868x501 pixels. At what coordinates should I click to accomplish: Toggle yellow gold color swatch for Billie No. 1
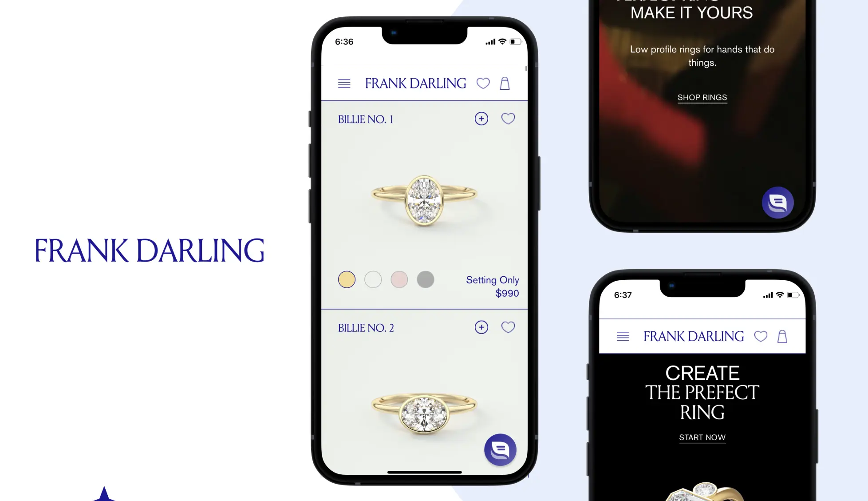(x=347, y=279)
